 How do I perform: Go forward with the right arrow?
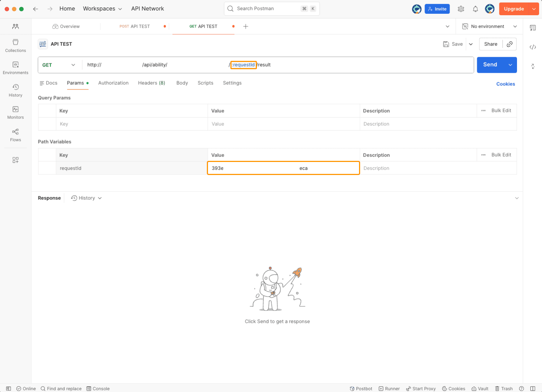(x=50, y=9)
